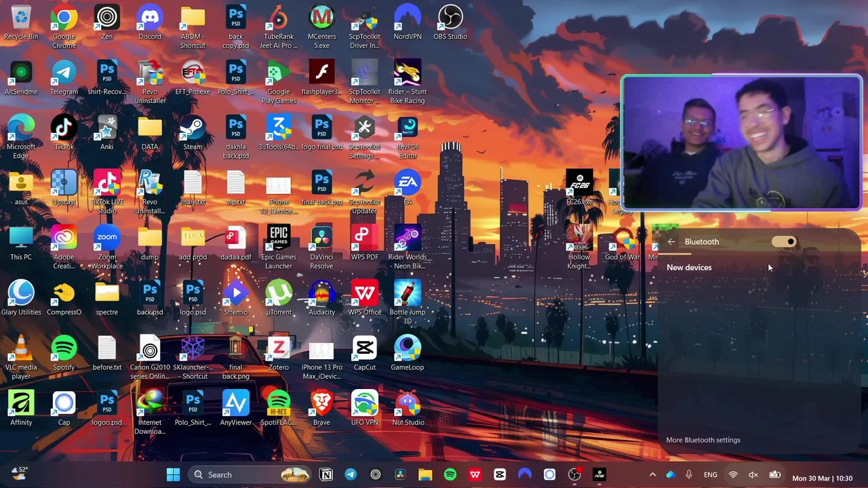Launch the GameLoop desktop icon
This screenshot has width=868, height=488.
(407, 353)
